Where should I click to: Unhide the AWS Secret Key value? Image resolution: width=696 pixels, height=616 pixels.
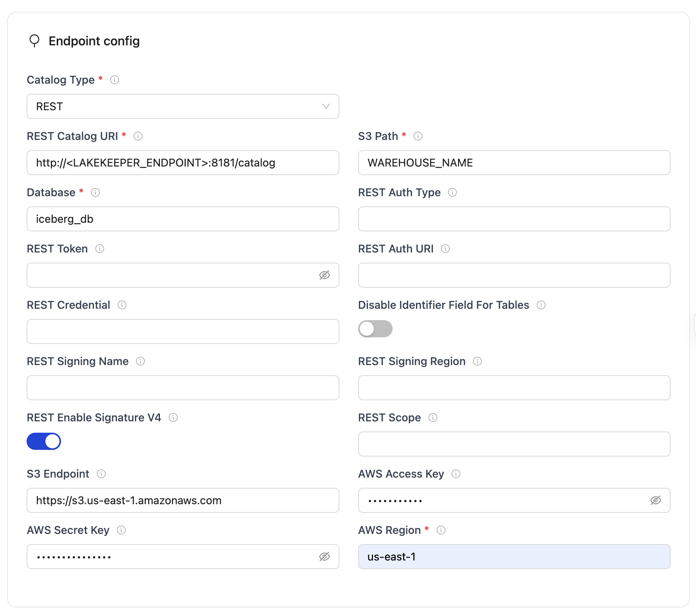pyautogui.click(x=324, y=557)
